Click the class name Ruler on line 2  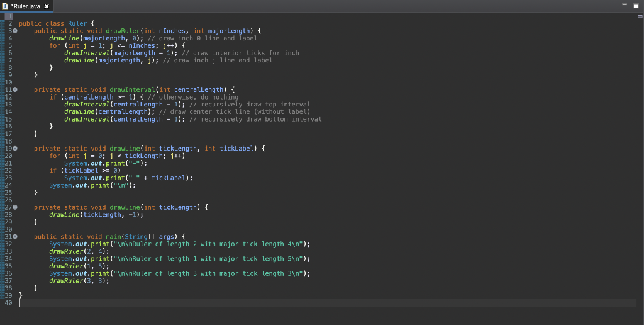[77, 23]
